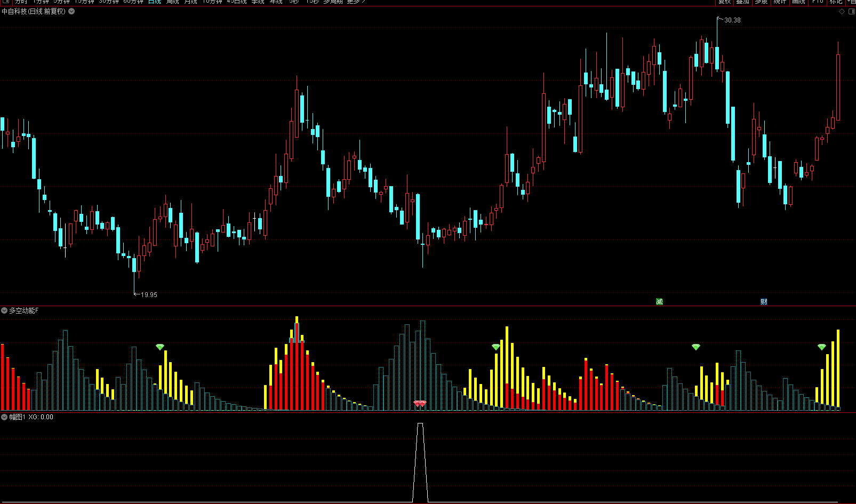
Task: Click the pink diamond signal in 多空动能F
Action: point(420,404)
